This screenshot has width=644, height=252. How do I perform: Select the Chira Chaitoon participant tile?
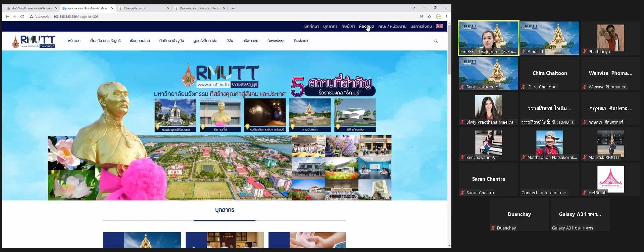[550, 73]
